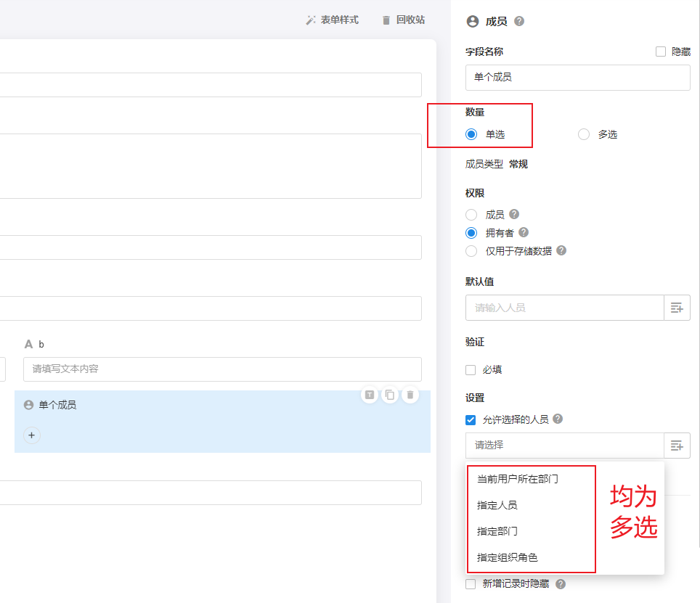The image size is (700, 603).
Task: Click the copy icon on 单个成员 field
Action: [390, 395]
